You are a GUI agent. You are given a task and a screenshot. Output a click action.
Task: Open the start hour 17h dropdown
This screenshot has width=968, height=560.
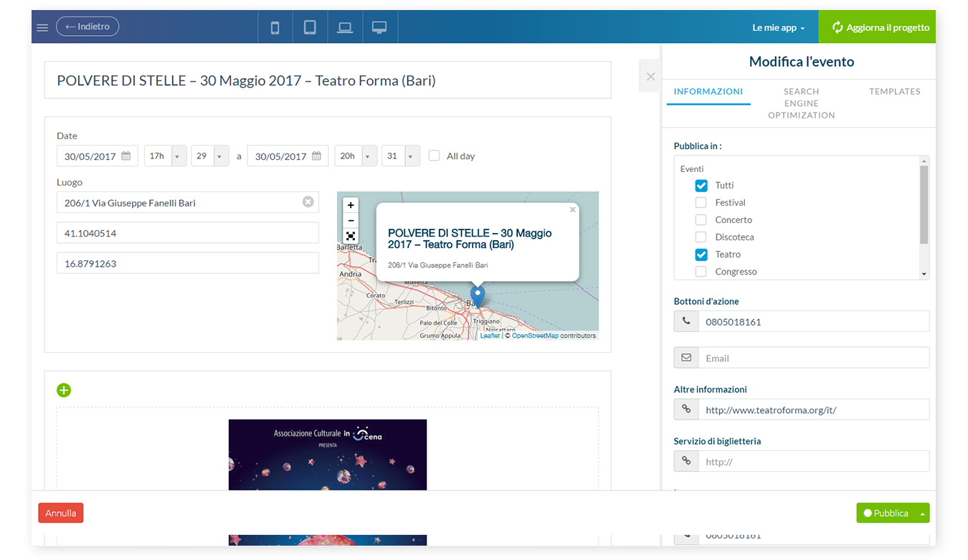coord(166,156)
